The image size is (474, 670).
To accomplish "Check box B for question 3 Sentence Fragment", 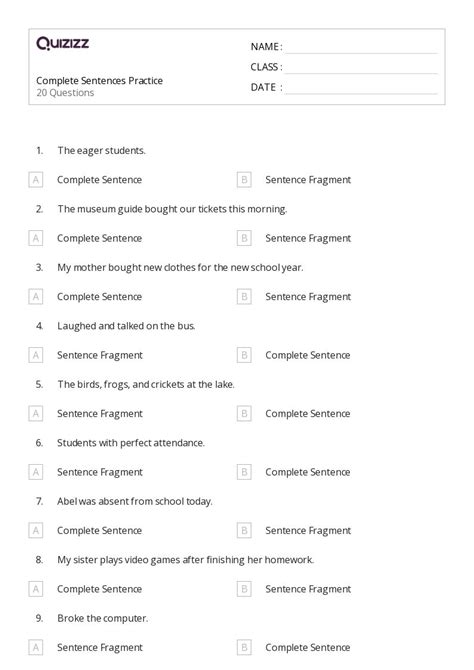I will (244, 297).
